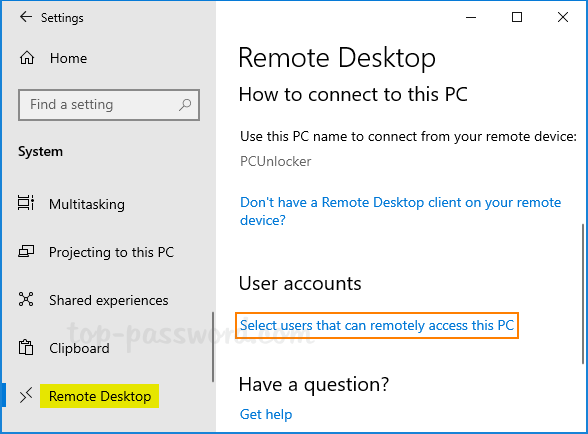Go to the Home settings page
Viewport: 588px width, 434px height.
[x=68, y=58]
